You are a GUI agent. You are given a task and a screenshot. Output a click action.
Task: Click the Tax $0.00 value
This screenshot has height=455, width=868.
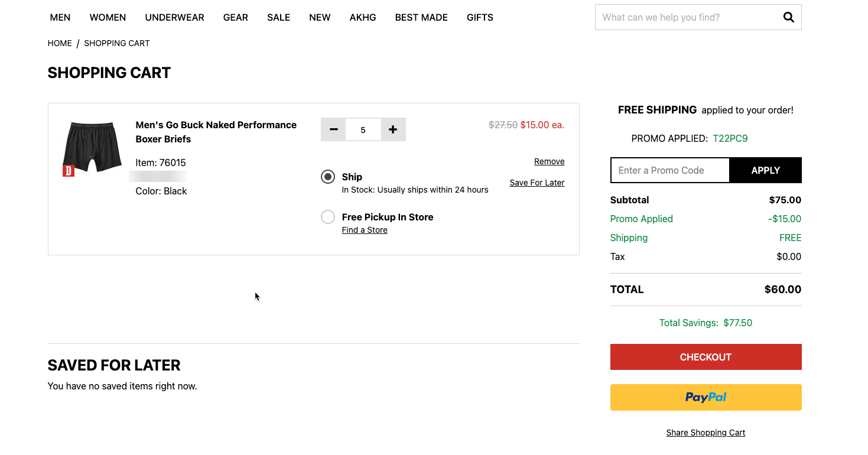coord(789,256)
